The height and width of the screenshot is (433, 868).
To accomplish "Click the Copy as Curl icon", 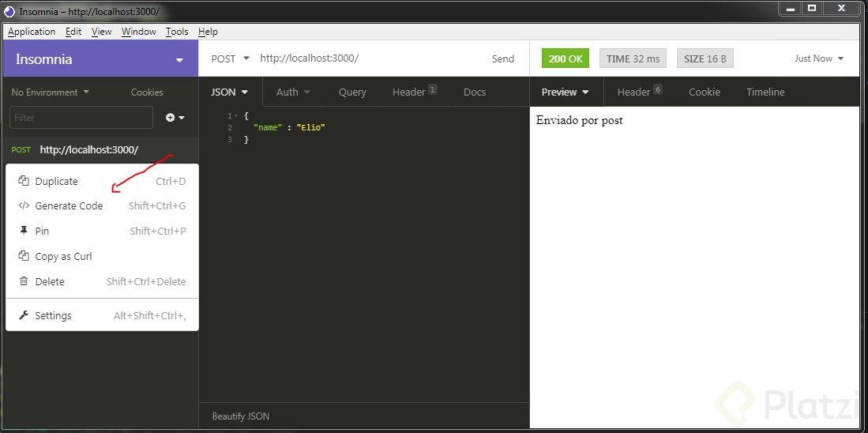I will 23,256.
